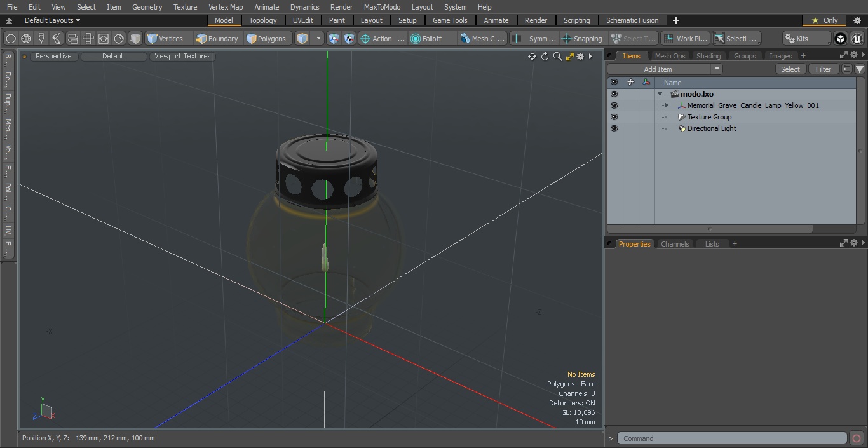Image resolution: width=868 pixels, height=448 pixels.
Task: Click the cross-shaped box toolbar icon
Action: pyautogui.click(x=88, y=39)
